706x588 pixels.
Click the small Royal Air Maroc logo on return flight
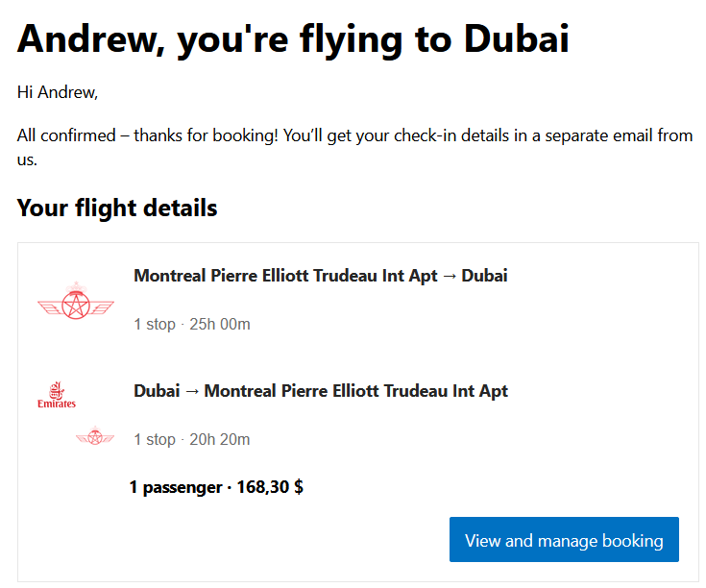95,435
